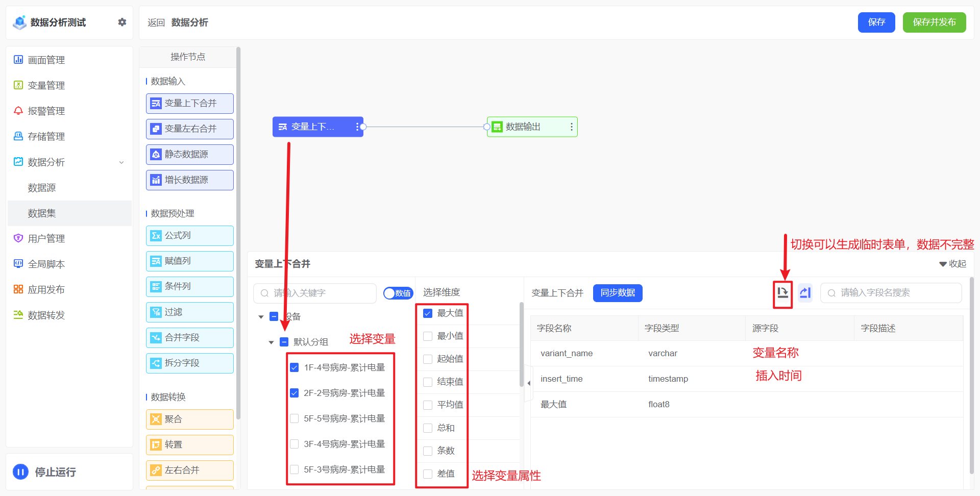Collapse the 设备 tree root
Image resolution: width=980 pixels, height=496 pixels.
tap(261, 317)
